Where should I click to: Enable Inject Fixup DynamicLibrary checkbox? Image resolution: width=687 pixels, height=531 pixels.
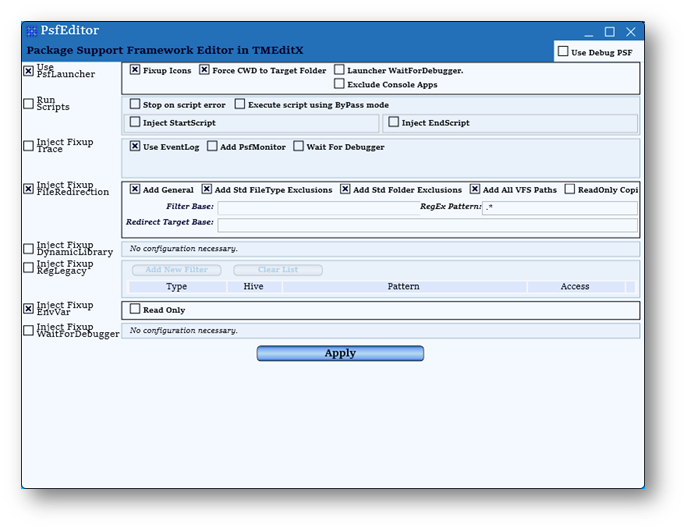(28, 249)
